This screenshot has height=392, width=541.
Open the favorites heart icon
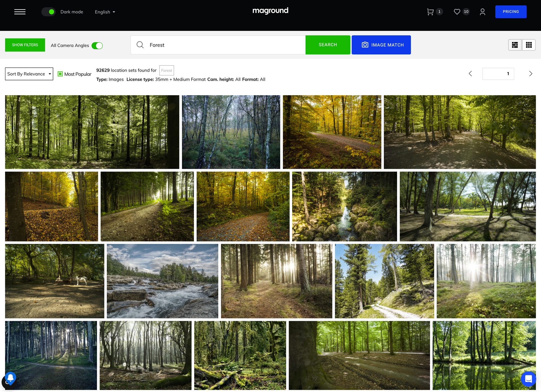coord(457,12)
